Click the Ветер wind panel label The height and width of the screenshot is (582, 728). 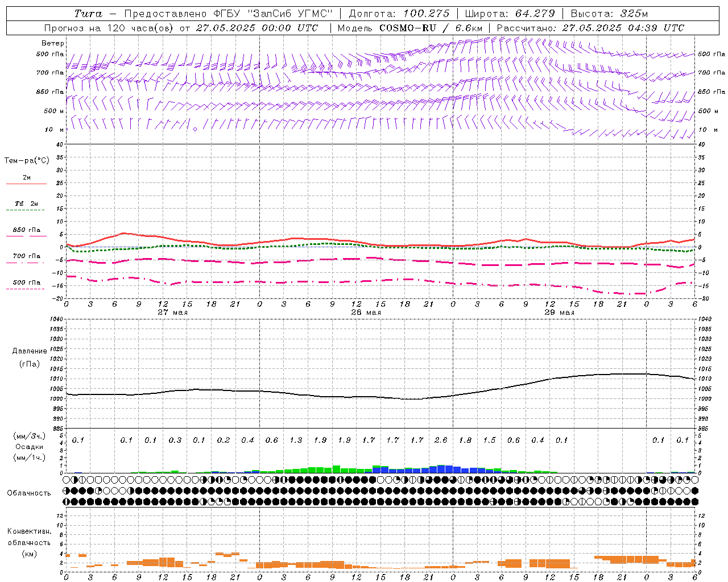[x=53, y=43]
